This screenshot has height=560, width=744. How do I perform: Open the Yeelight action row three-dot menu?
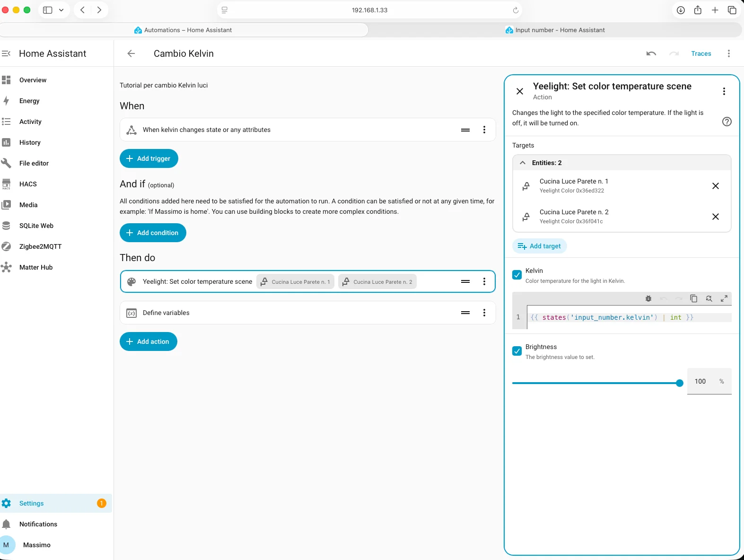(x=484, y=281)
